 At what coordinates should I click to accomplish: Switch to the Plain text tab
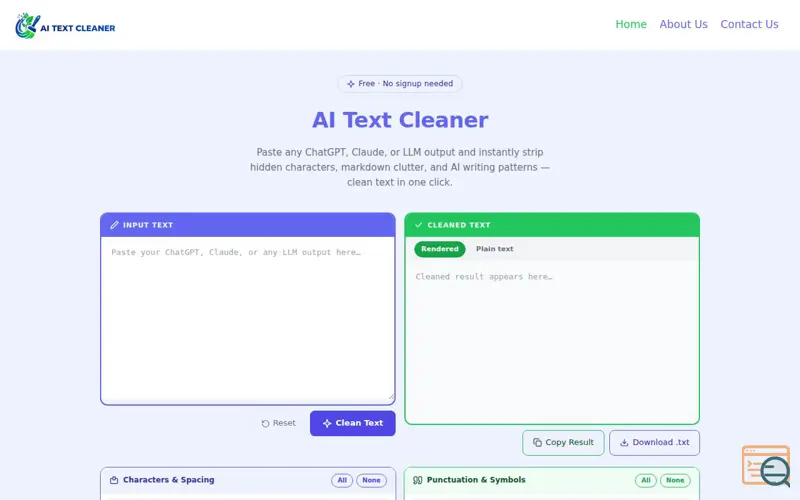pyautogui.click(x=494, y=249)
